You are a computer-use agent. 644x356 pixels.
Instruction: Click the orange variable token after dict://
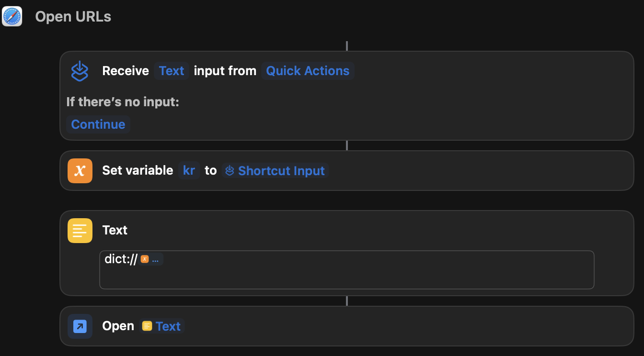tap(151, 259)
